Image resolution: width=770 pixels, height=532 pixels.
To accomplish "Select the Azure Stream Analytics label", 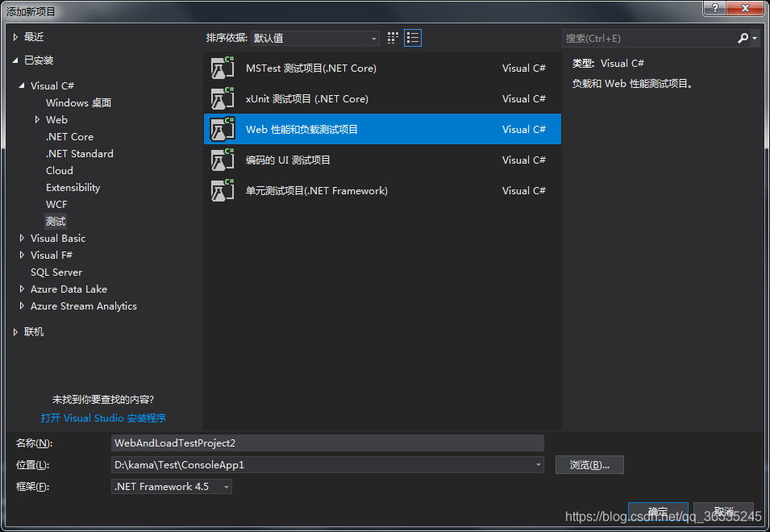I will [84, 305].
